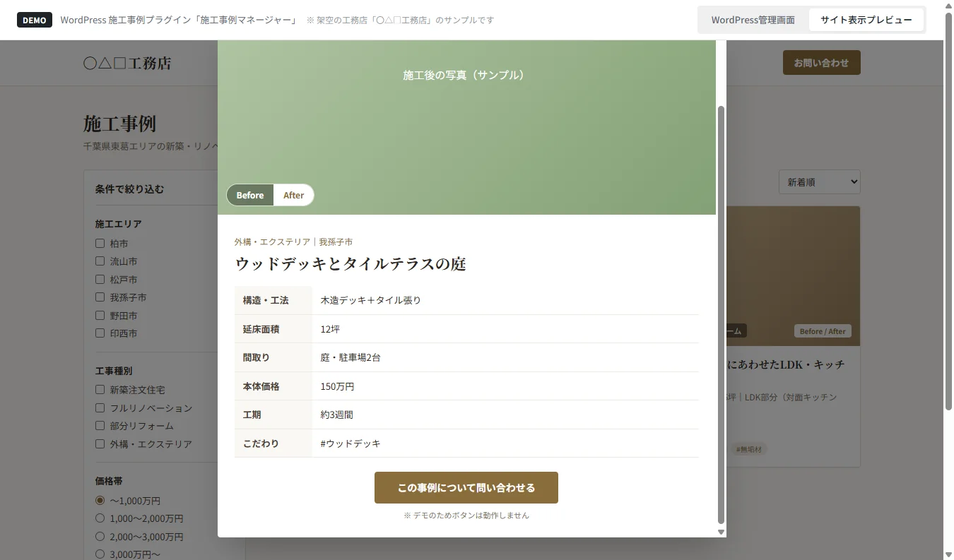Select the 1,000〜2,000万円 price radio
954x560 pixels.
[x=100, y=518]
